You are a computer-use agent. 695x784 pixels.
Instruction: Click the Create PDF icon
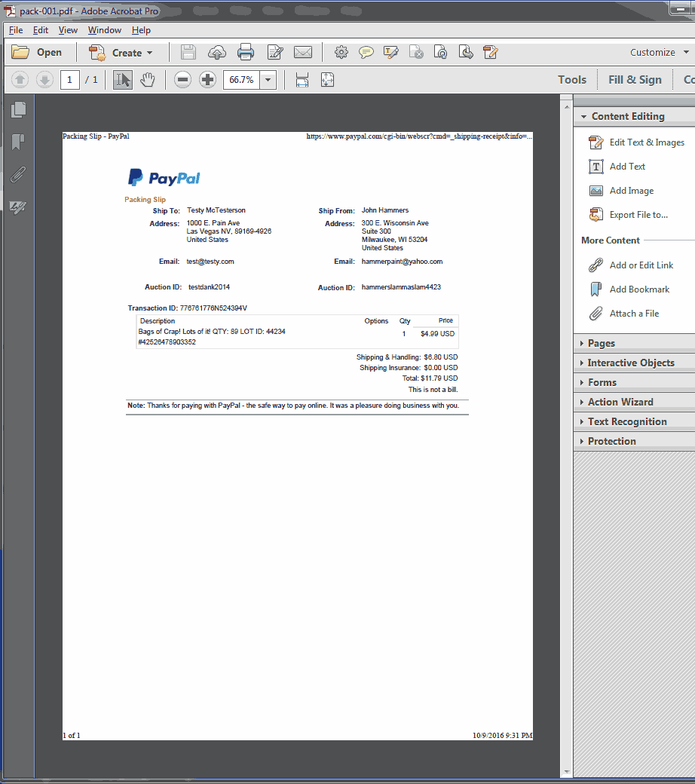point(97,53)
